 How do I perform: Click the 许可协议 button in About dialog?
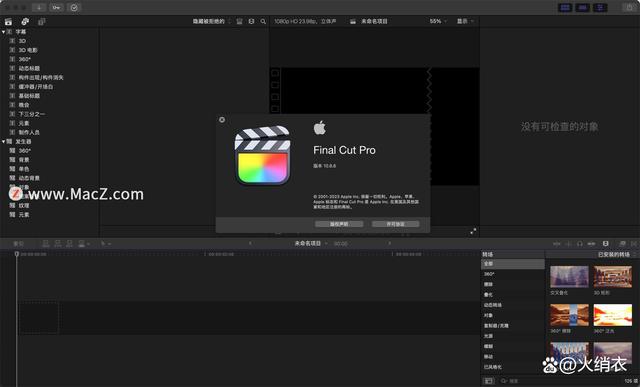click(396, 224)
